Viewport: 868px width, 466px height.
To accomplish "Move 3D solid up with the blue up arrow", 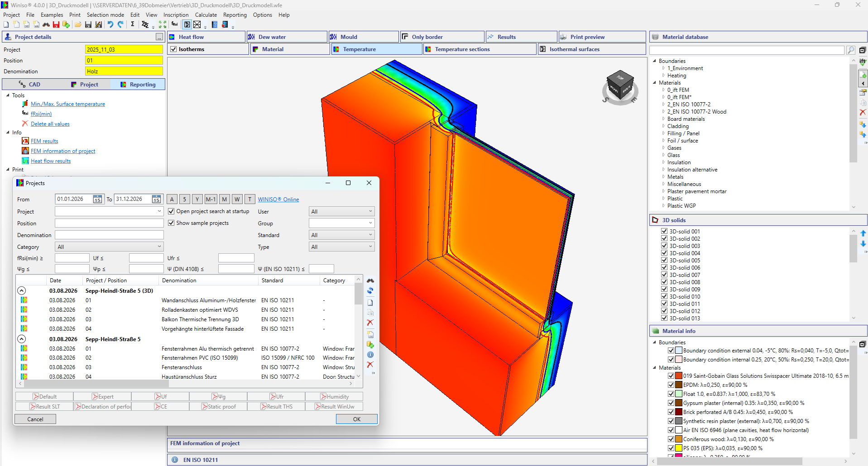I will 863,233.
